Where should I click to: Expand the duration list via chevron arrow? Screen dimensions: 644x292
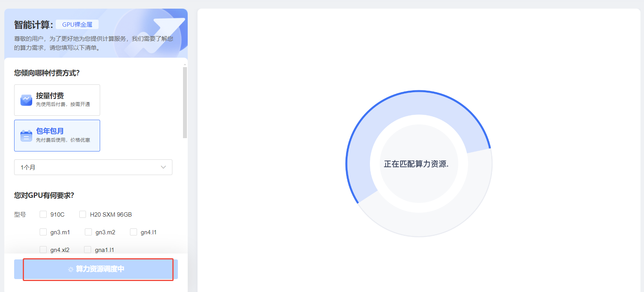[x=163, y=167]
